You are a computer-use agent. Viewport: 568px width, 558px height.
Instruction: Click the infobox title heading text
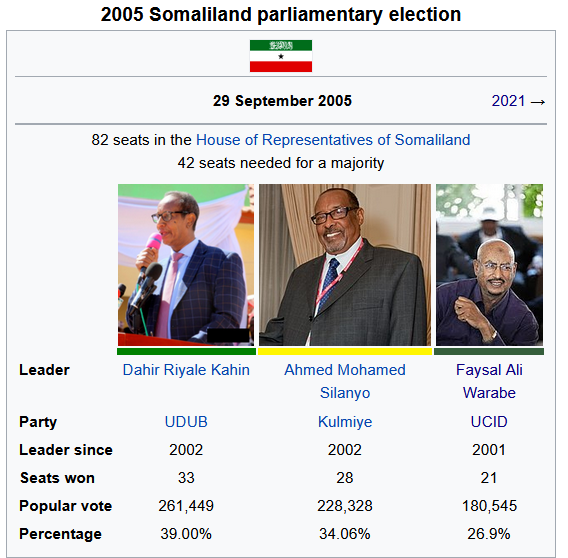pyautogui.click(x=281, y=15)
